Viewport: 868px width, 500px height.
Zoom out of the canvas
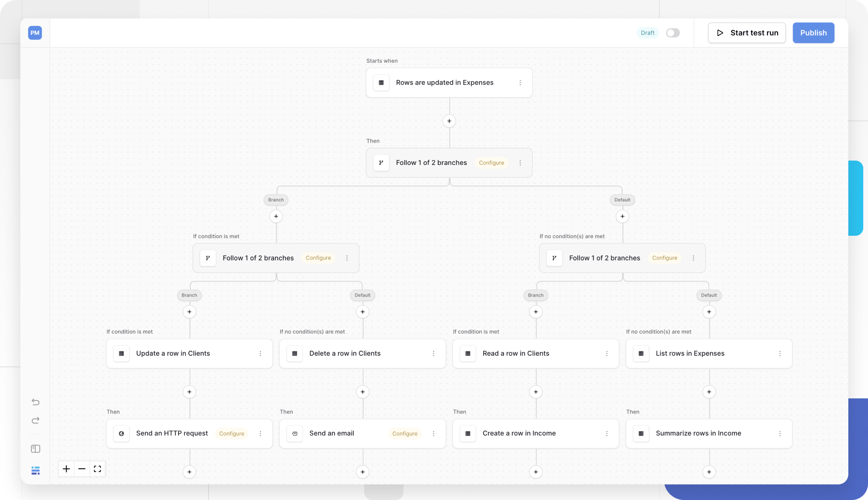[x=82, y=469]
